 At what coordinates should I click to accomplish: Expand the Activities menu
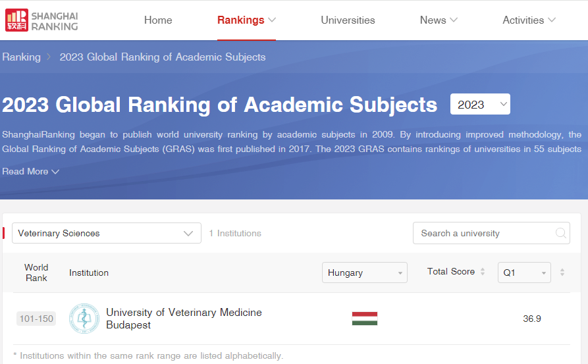click(529, 20)
